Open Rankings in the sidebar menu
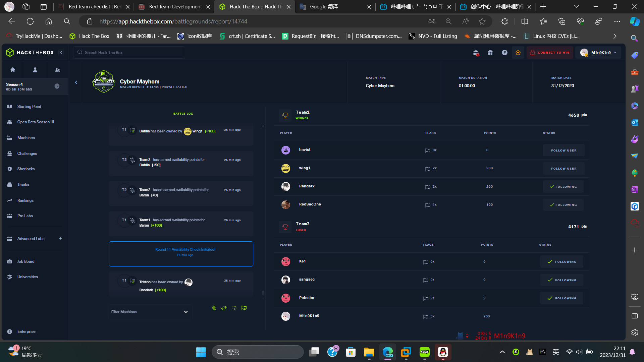644x362 pixels. (25, 200)
